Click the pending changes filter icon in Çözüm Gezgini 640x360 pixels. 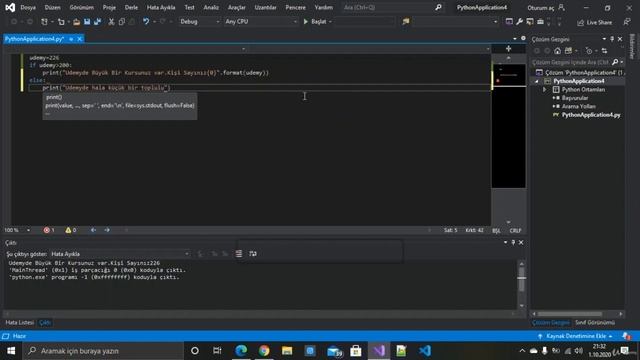tap(589, 51)
